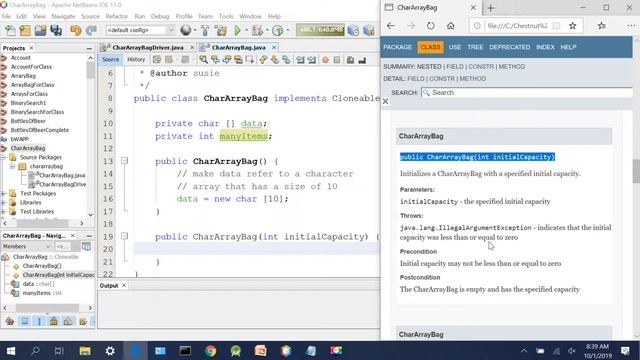The image size is (640, 360).
Task: Click the Undo arrow in NetBeans toolbar
Action: coord(76,30)
